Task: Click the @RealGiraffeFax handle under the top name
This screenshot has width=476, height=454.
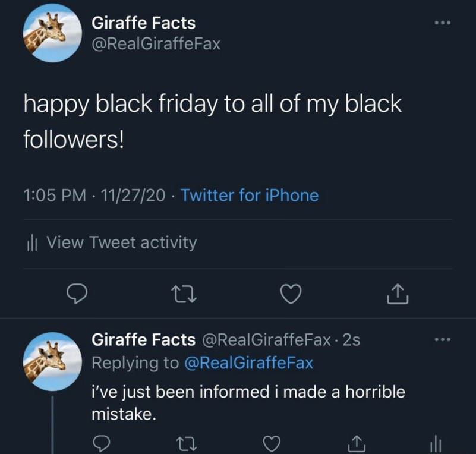Action: coord(156,44)
